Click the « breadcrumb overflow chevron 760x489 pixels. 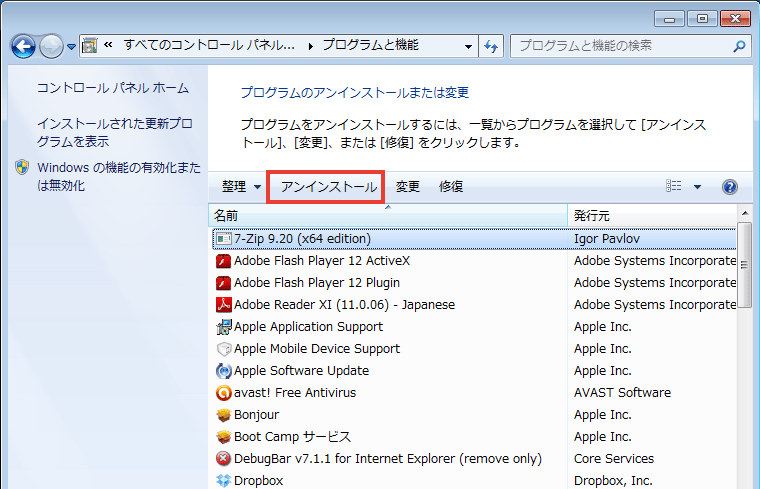click(x=108, y=45)
